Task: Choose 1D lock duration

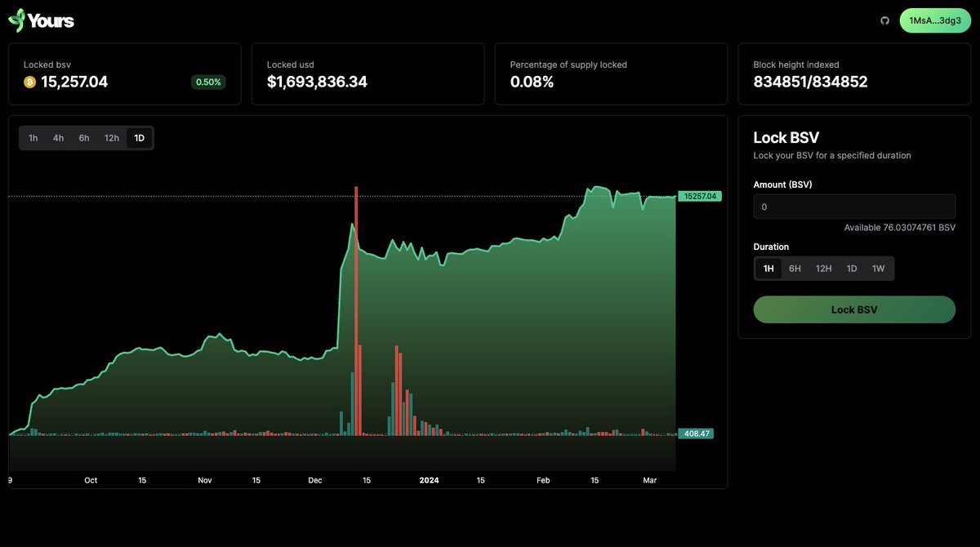Action: pyautogui.click(x=852, y=269)
